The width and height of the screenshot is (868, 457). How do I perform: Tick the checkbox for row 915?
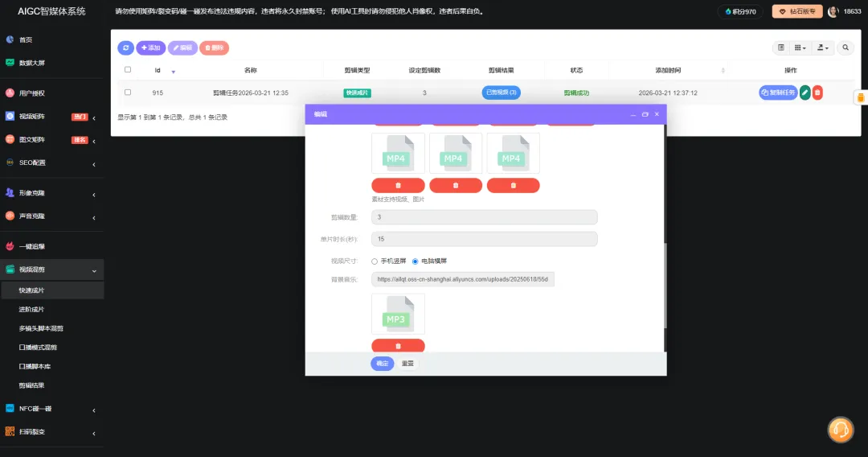pos(128,93)
